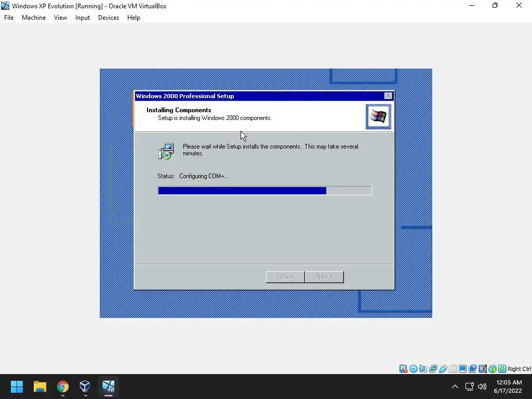Open the Devices menu
This screenshot has height=399, width=532.
pyautogui.click(x=109, y=18)
